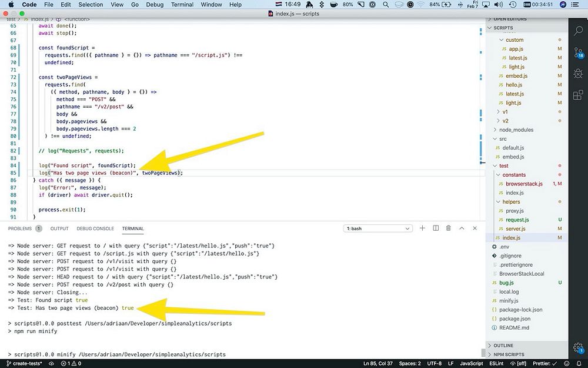Open the Go menu
Screen dimensions: 588x368
click(x=135, y=5)
